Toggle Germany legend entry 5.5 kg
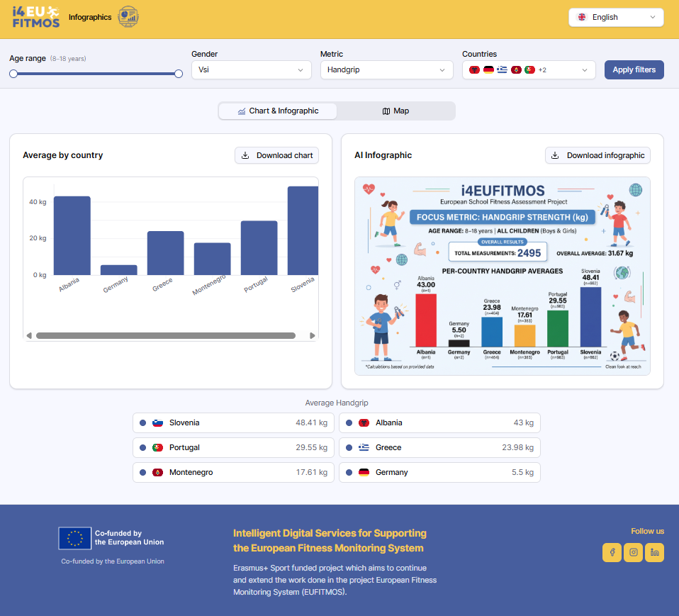This screenshot has width=679, height=616. (439, 472)
